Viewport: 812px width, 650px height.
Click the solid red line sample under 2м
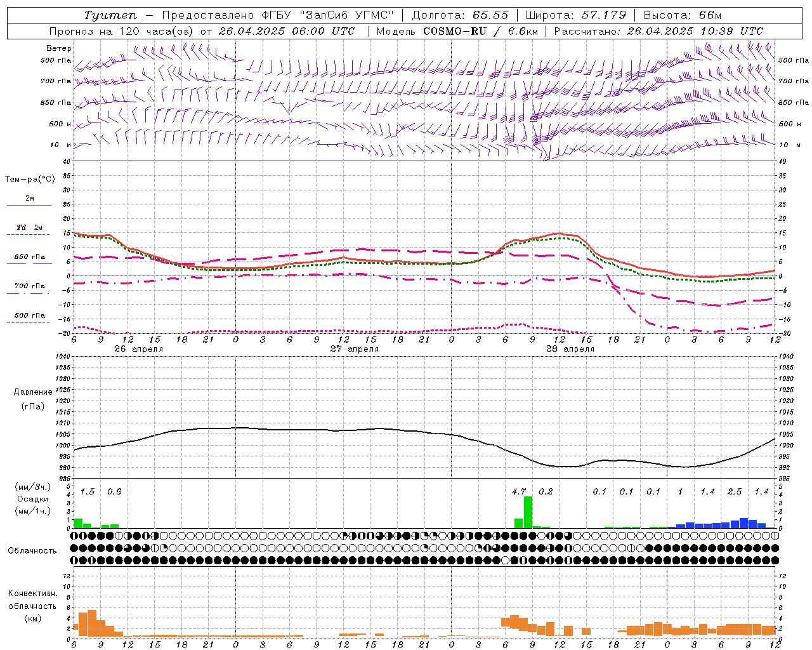29,205
